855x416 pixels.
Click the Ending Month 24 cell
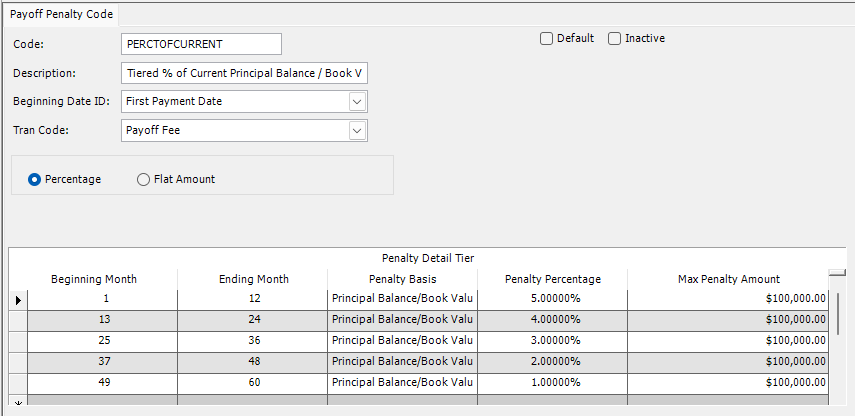tap(252, 320)
